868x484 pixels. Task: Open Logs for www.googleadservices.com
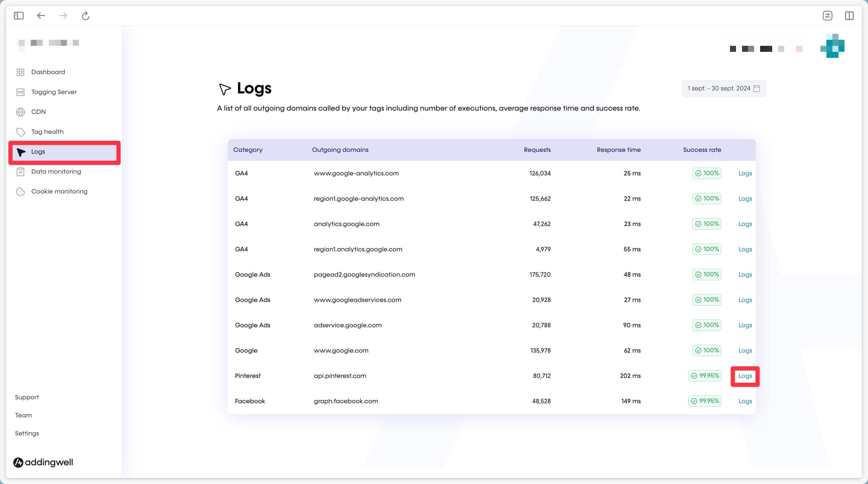tap(745, 300)
